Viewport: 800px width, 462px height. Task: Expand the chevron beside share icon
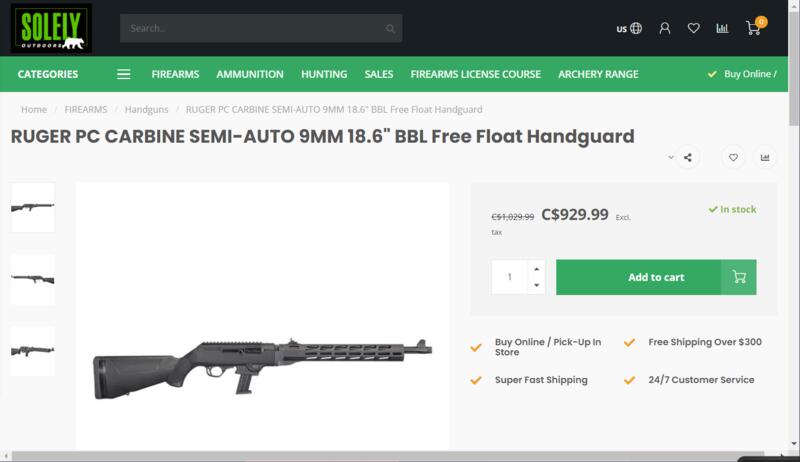671,157
